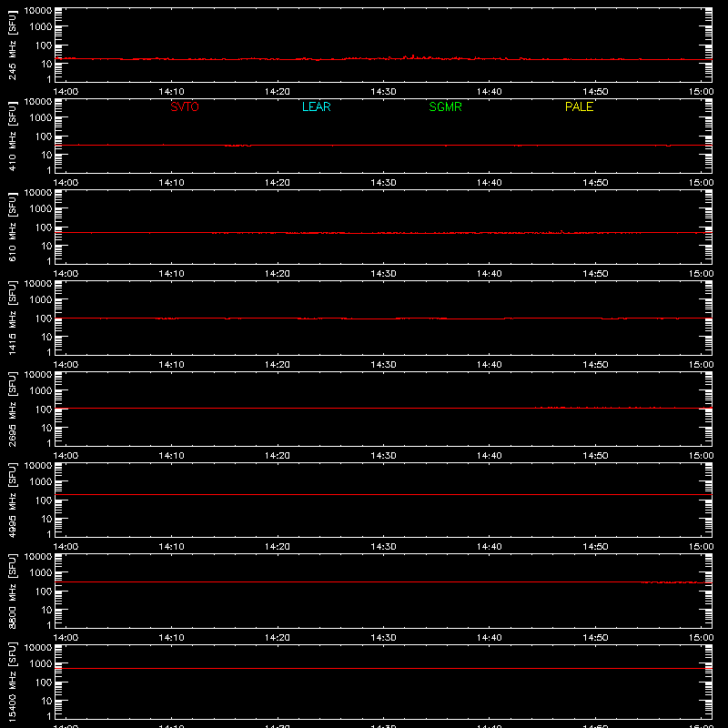Click the 245 MHz [SFU] axis title
This screenshot has width=728, height=728.
pyautogui.click(x=12, y=45)
